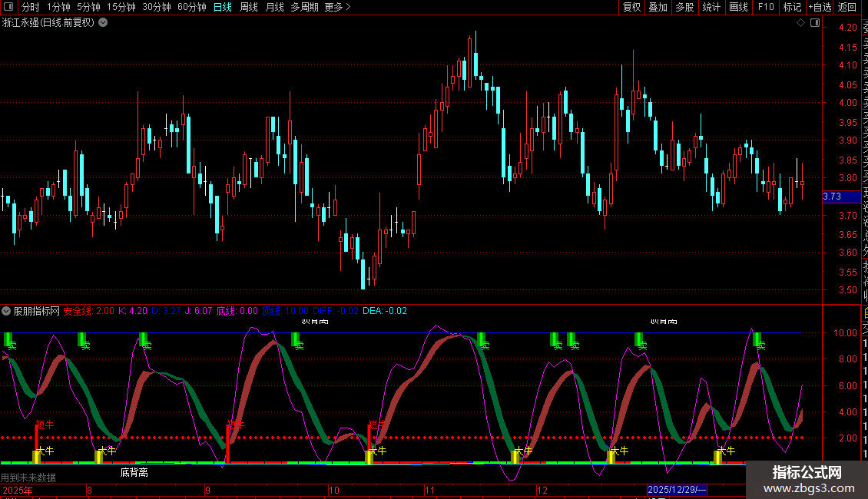Open F10 company information
This screenshot has width=868, height=499.
[x=765, y=8]
